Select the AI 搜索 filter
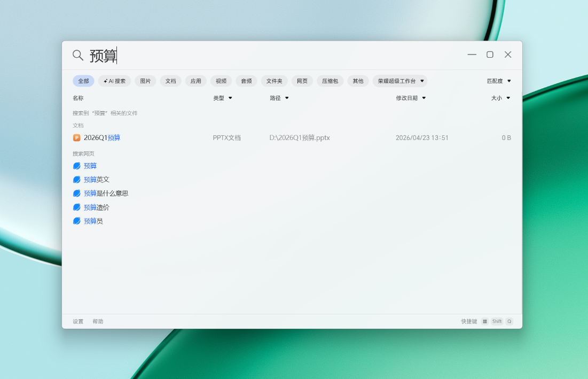The image size is (588, 379). [x=115, y=81]
